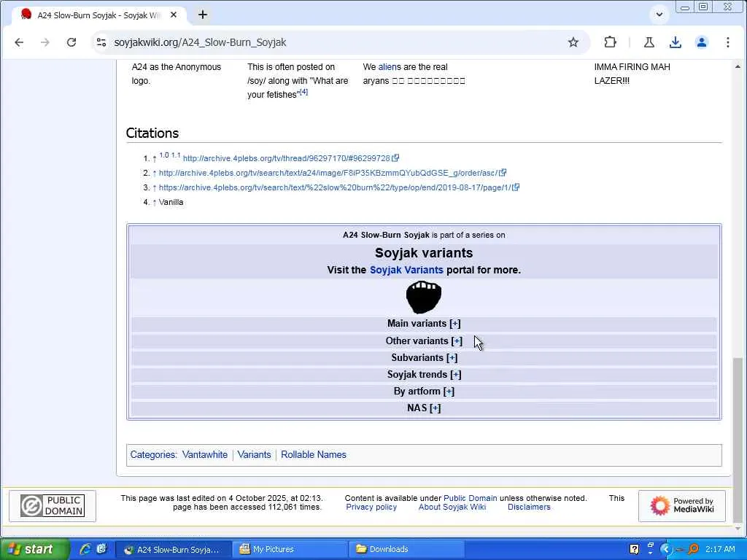This screenshot has width=747, height=560.
Task: Open the Vantawhite category
Action: pyautogui.click(x=205, y=455)
